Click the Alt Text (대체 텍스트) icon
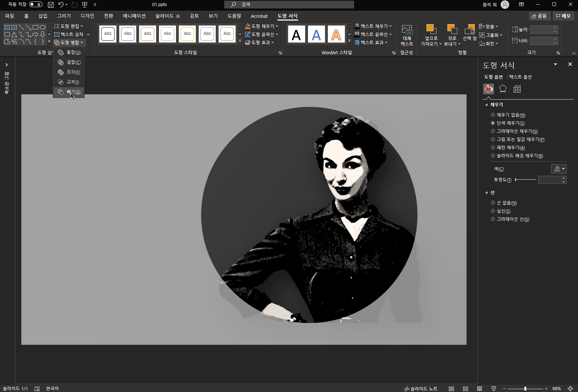The width and height of the screenshot is (578, 392). pyautogui.click(x=407, y=35)
